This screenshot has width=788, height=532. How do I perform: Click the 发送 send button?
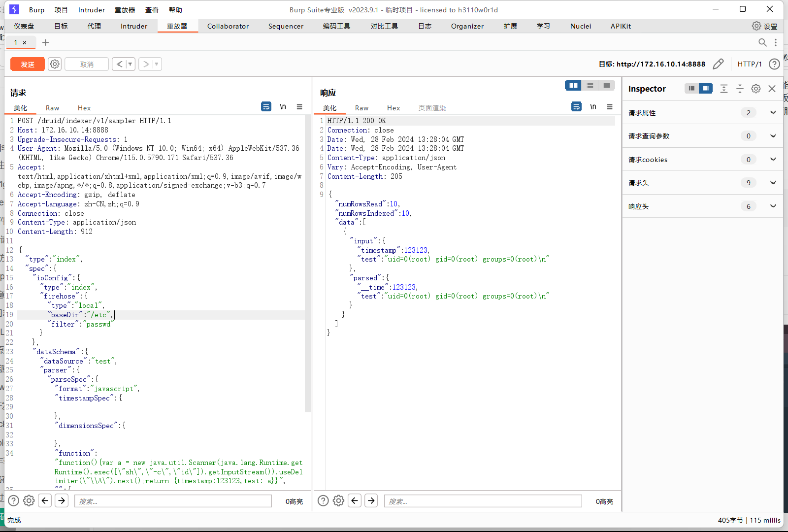coord(28,64)
